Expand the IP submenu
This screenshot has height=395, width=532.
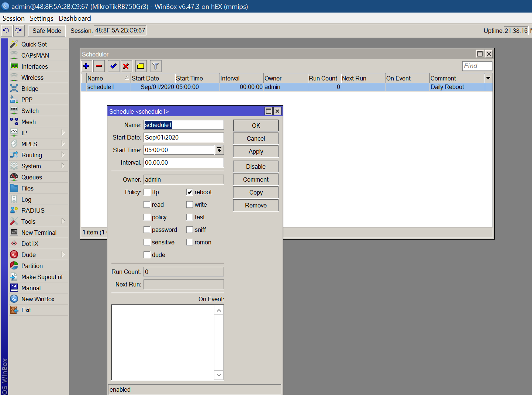point(63,133)
